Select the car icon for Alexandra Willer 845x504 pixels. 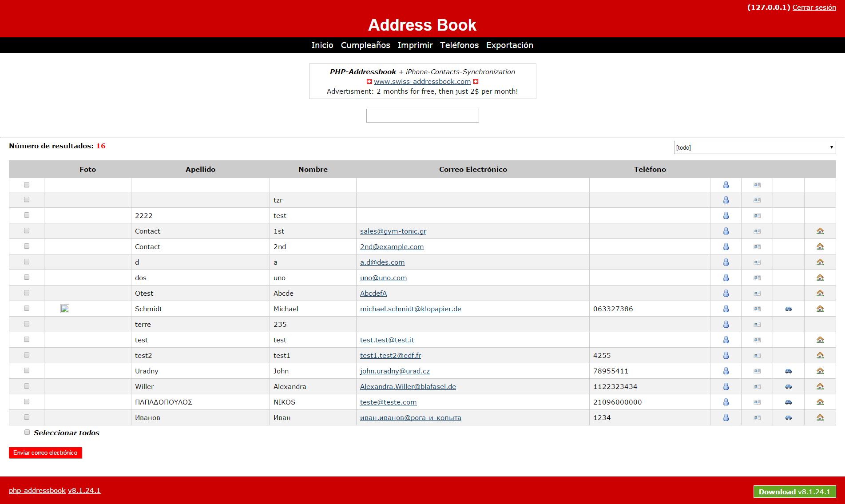[788, 386]
